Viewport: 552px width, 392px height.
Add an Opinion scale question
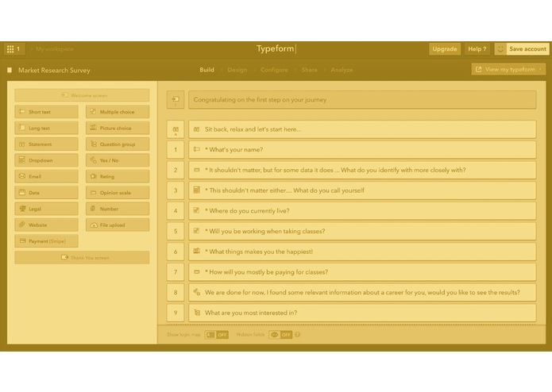(118, 193)
